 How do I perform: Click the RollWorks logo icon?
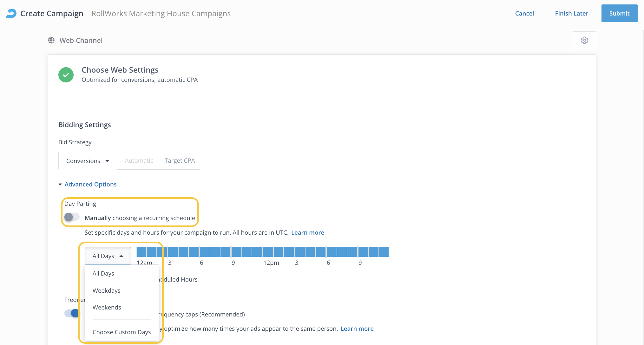pyautogui.click(x=11, y=13)
